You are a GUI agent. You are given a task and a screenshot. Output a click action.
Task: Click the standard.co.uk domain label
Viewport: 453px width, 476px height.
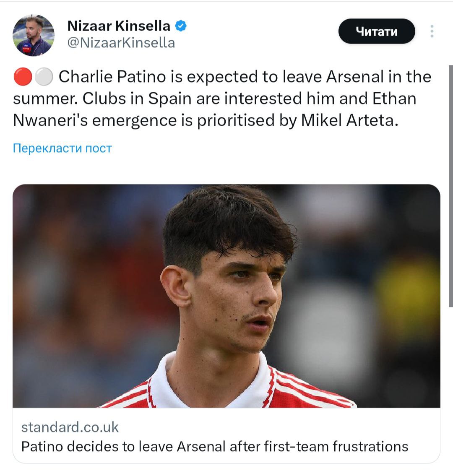coord(70,427)
